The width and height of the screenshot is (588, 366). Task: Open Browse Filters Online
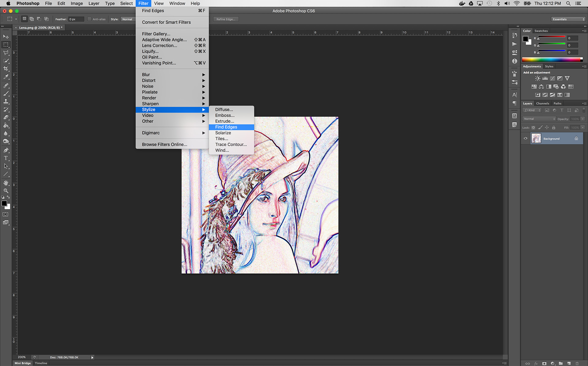click(164, 144)
